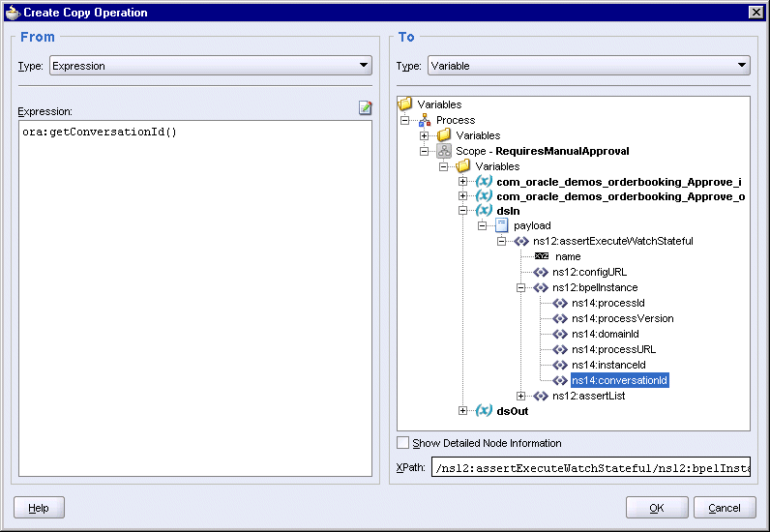Expand the Variables node under Process
The height and width of the screenshot is (532, 770).
(x=424, y=135)
